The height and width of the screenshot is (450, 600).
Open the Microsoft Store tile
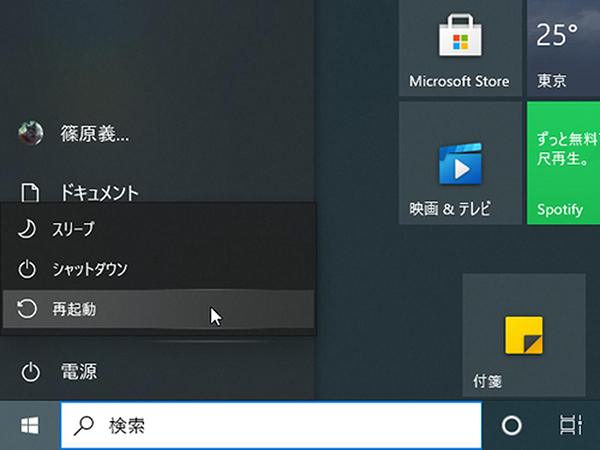458,48
